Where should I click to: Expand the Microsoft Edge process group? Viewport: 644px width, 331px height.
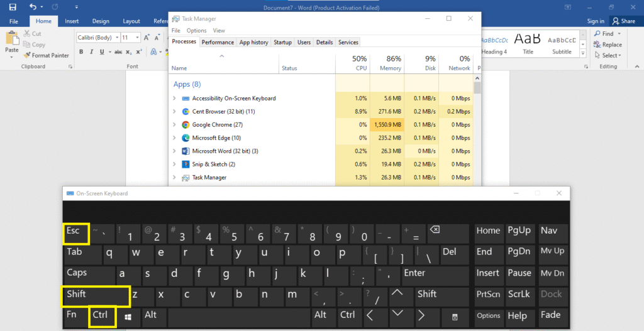click(x=174, y=138)
